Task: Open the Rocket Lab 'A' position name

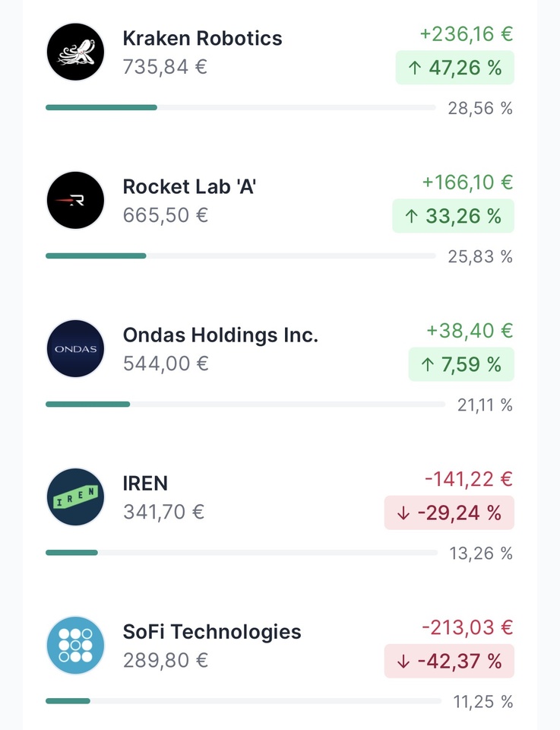Action: point(189,186)
